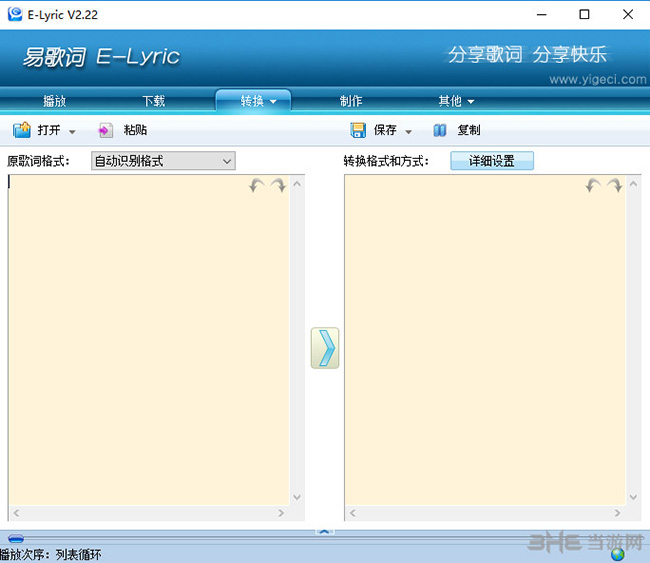
Task: Click the 易歌词 E-Lyric logo
Action: click(102, 56)
